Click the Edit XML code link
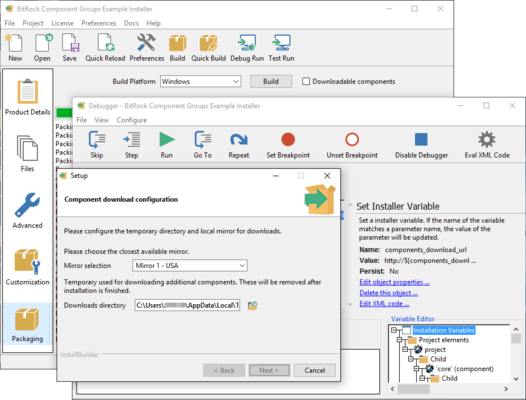The height and width of the screenshot is (400, 526). [x=384, y=304]
